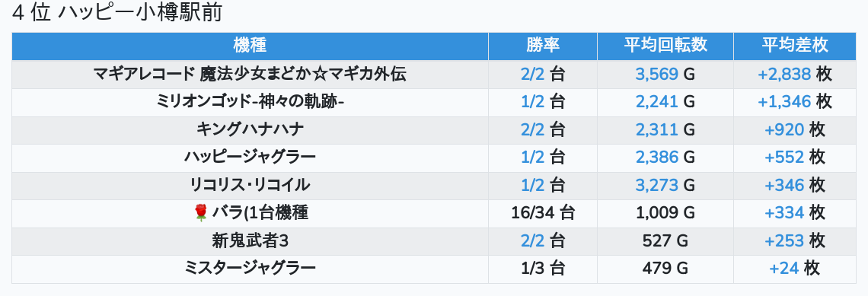The height and width of the screenshot is (296, 868).
Task: Click the 2/2 link for キングハナハナ
Action: pos(532,130)
